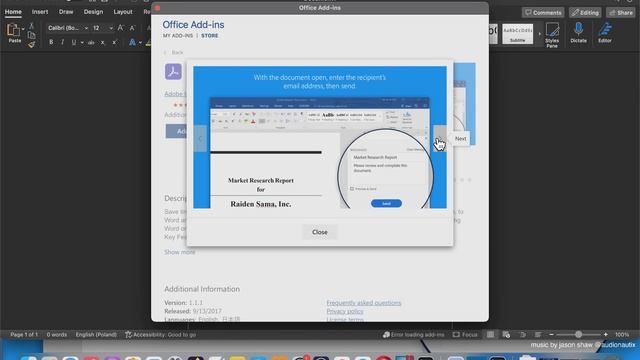
Task: Click the zoom in plus button
Action: [x=606, y=335]
